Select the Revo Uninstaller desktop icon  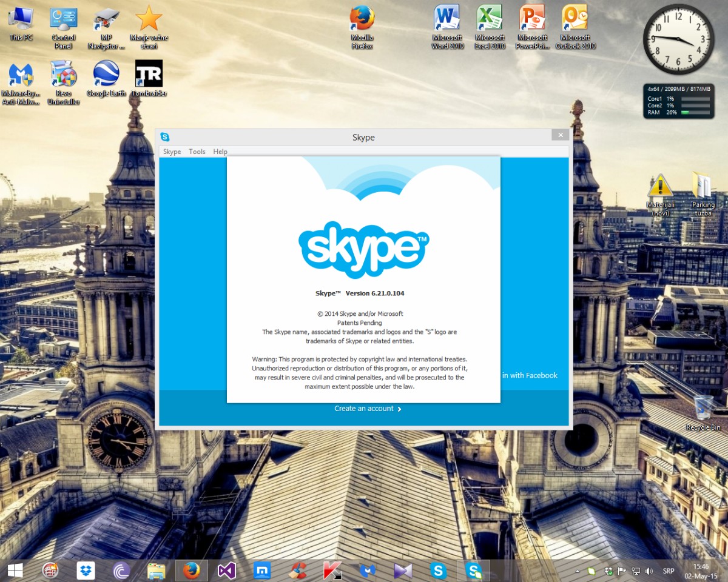pos(64,83)
